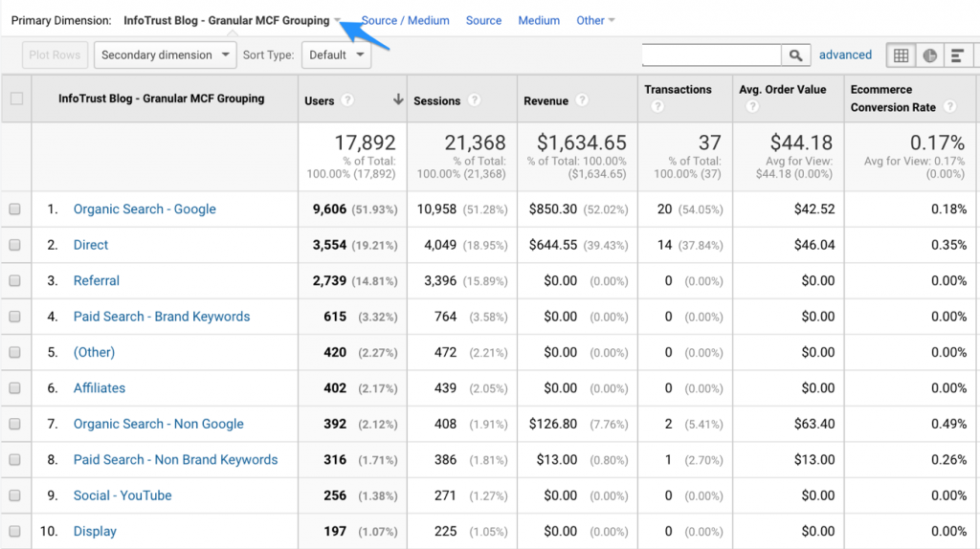980x549 pixels.
Task: Click the sort arrow in Users column
Action: tap(398, 99)
